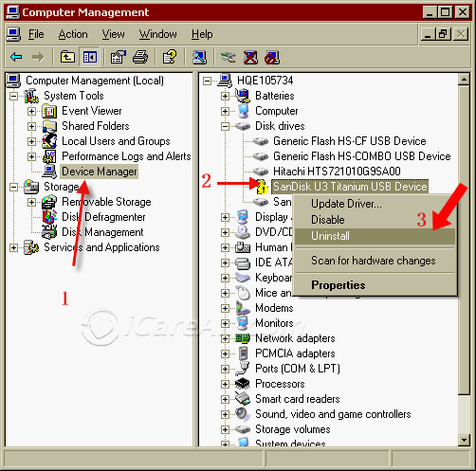This screenshot has width=476, height=471.
Task: Select Generic Flash HS-CF USB Device
Action: click(350, 141)
